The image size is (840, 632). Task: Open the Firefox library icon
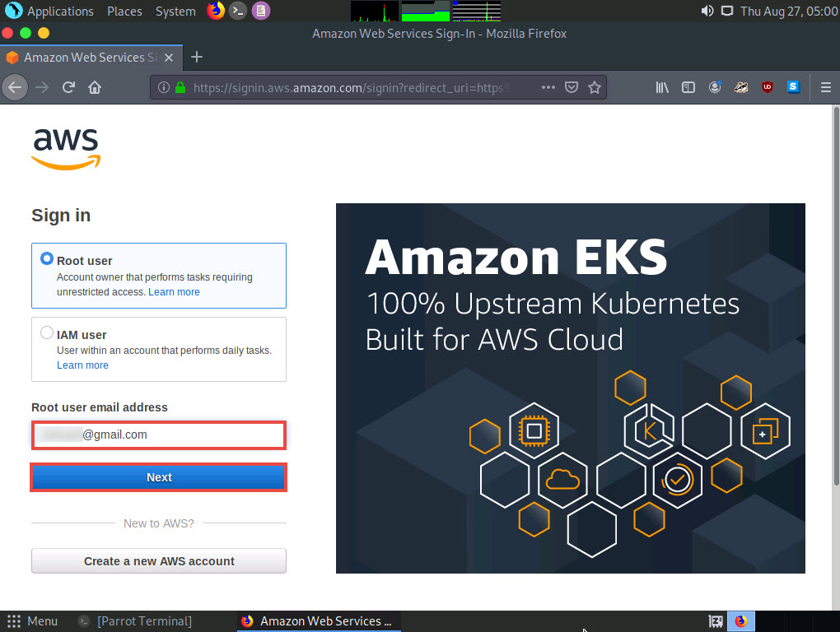tap(662, 87)
